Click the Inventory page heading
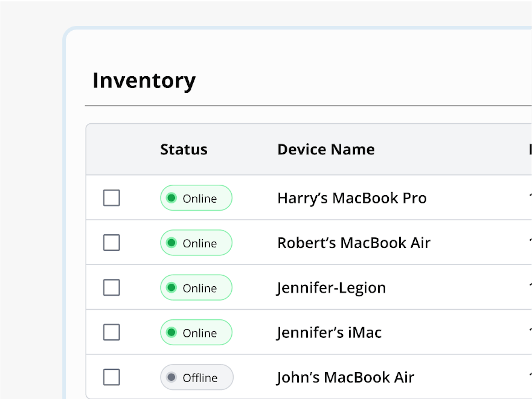 (144, 81)
